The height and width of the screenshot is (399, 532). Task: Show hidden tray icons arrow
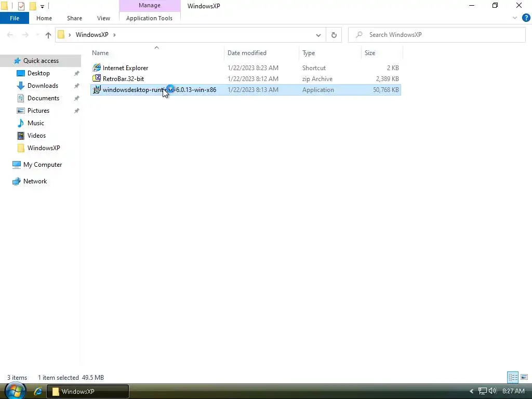tap(471, 392)
